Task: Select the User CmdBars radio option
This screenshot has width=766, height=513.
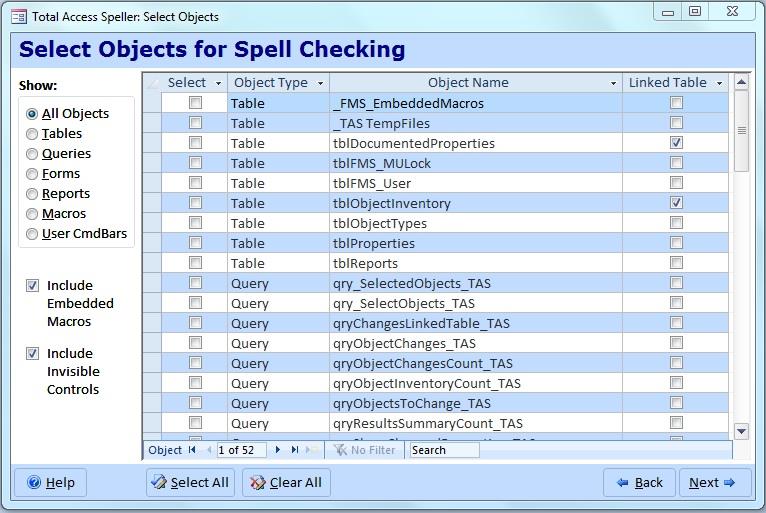Action: coord(32,234)
